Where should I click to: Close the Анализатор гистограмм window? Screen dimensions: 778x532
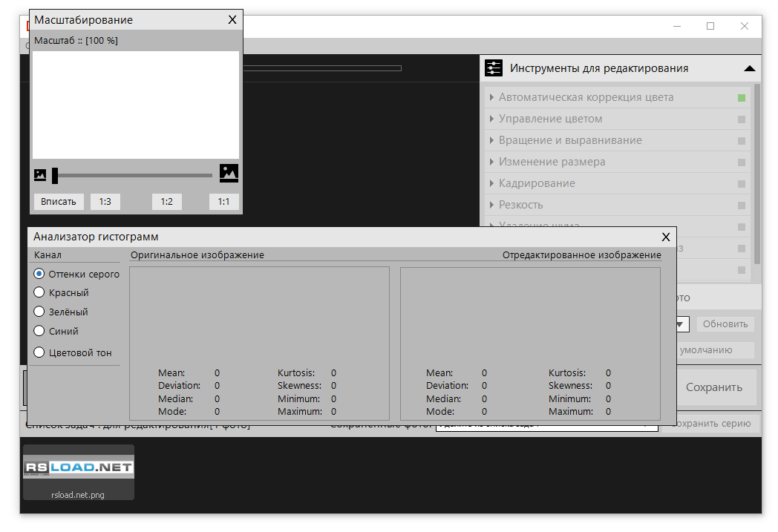pyautogui.click(x=666, y=237)
